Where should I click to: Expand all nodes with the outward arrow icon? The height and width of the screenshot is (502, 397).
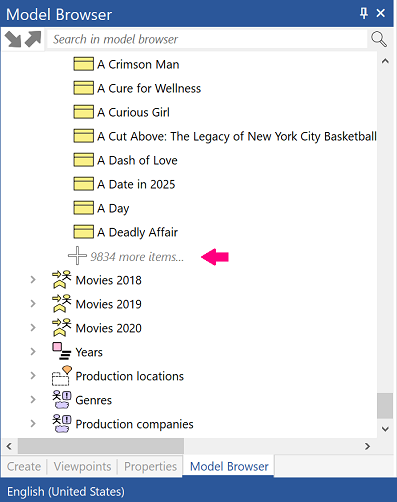(x=33, y=39)
